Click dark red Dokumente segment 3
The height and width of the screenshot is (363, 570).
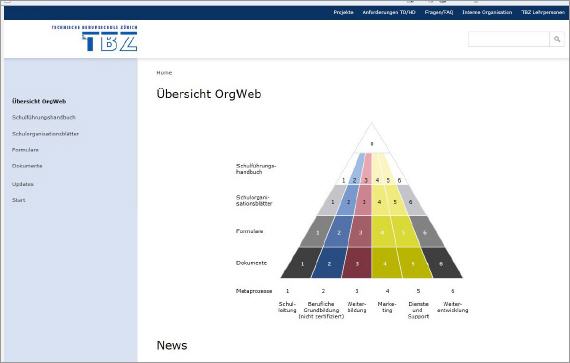click(x=357, y=263)
